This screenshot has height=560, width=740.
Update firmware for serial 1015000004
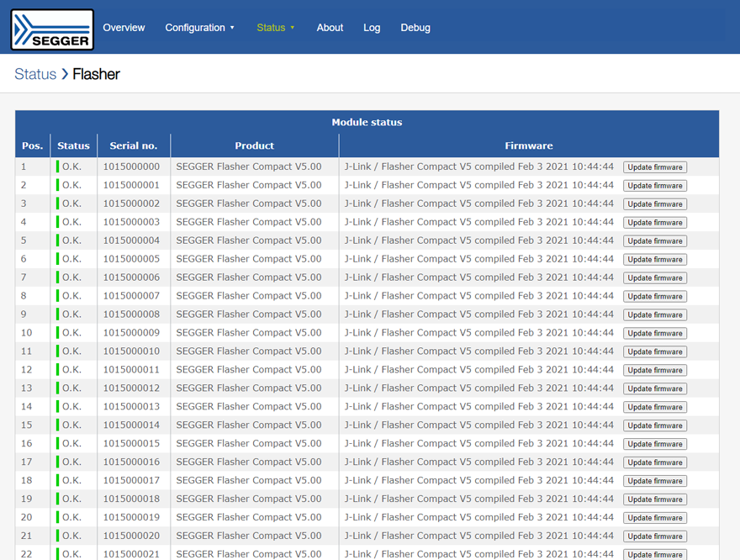pos(654,240)
